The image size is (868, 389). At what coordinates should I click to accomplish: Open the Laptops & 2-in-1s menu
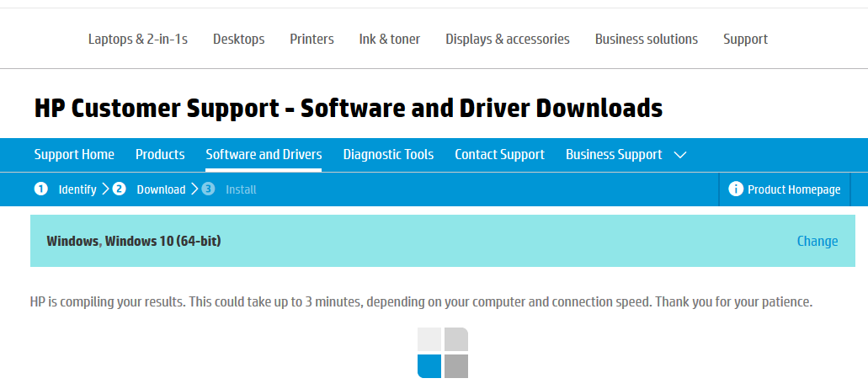(138, 40)
